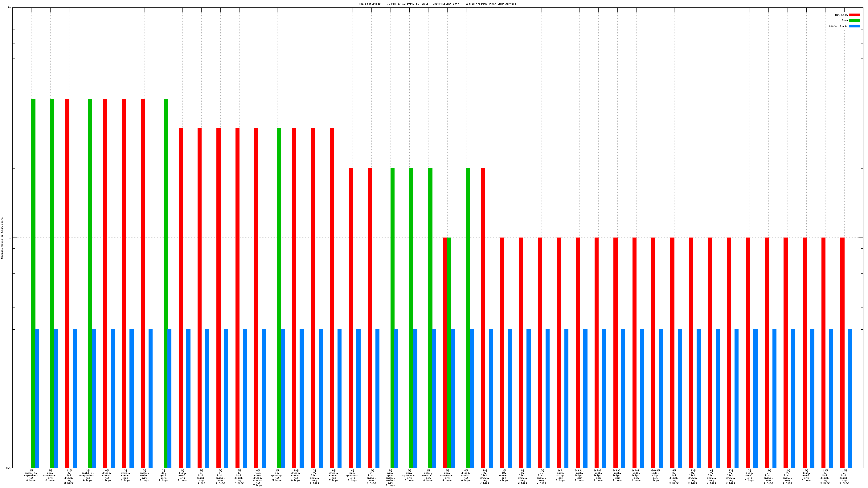This screenshot has height=488, width=868.
Task: Click the 36409@ iadb.isipp.com x-axis label
Action: pos(655,475)
